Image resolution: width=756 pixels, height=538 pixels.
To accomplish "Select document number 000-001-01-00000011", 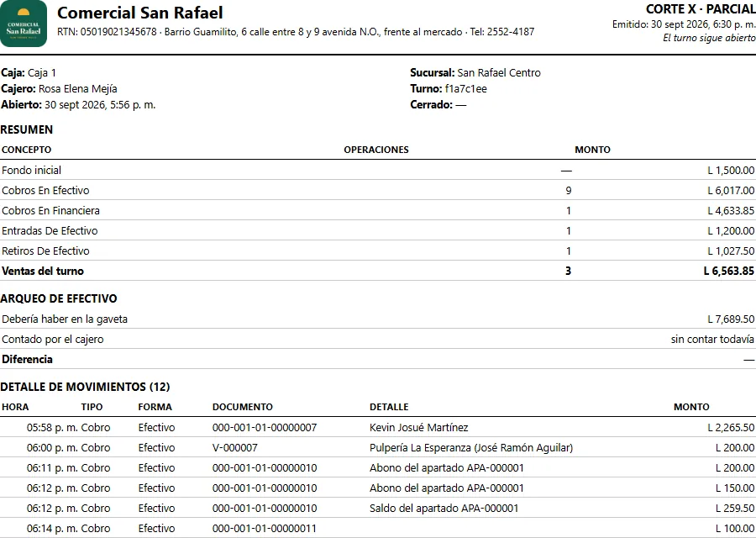I will [x=265, y=529].
